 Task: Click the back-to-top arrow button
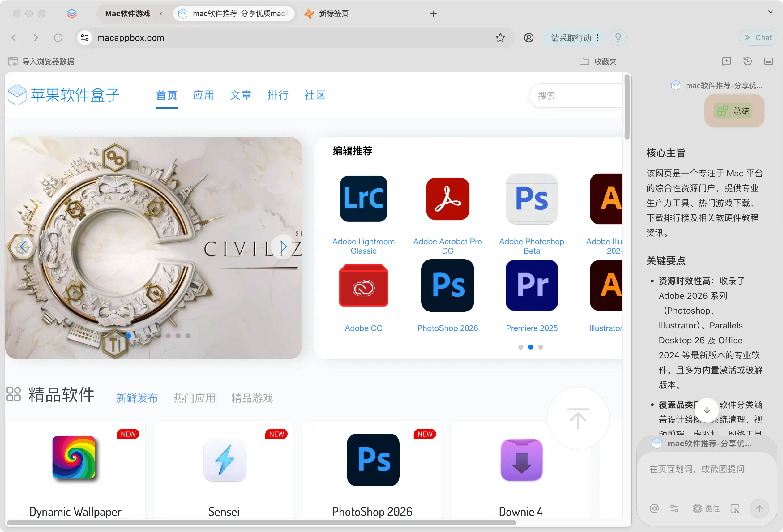[x=578, y=418]
